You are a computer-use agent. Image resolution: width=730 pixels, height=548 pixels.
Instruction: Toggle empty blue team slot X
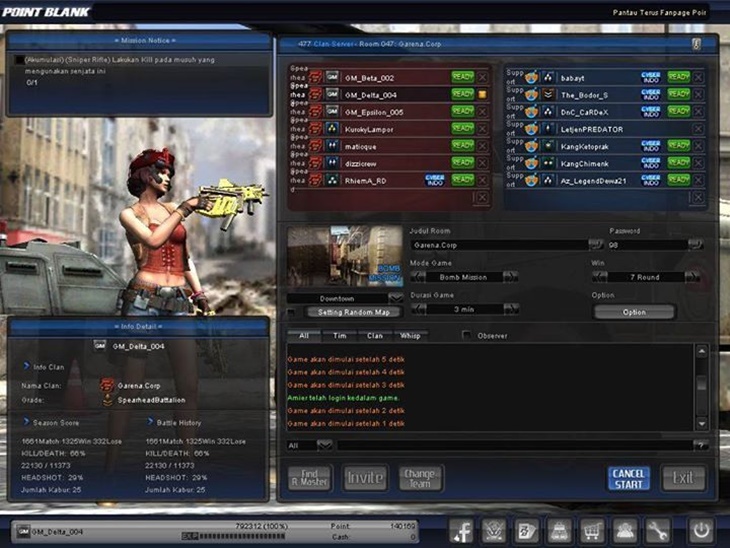(x=697, y=198)
